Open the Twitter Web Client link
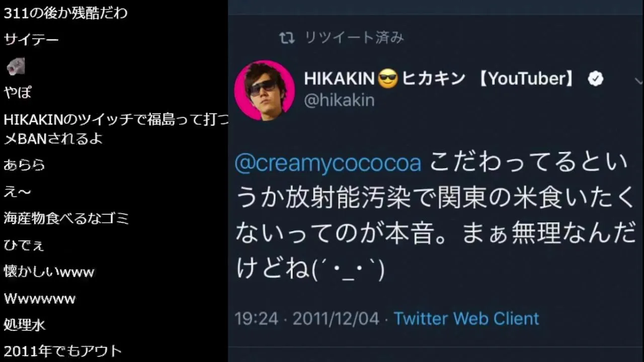644x362 pixels. point(466,318)
